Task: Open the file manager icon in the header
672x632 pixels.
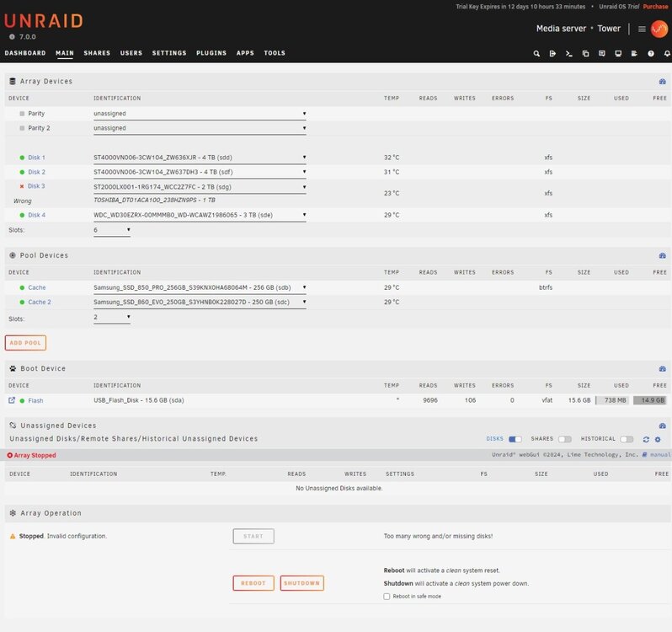Action: pos(585,54)
